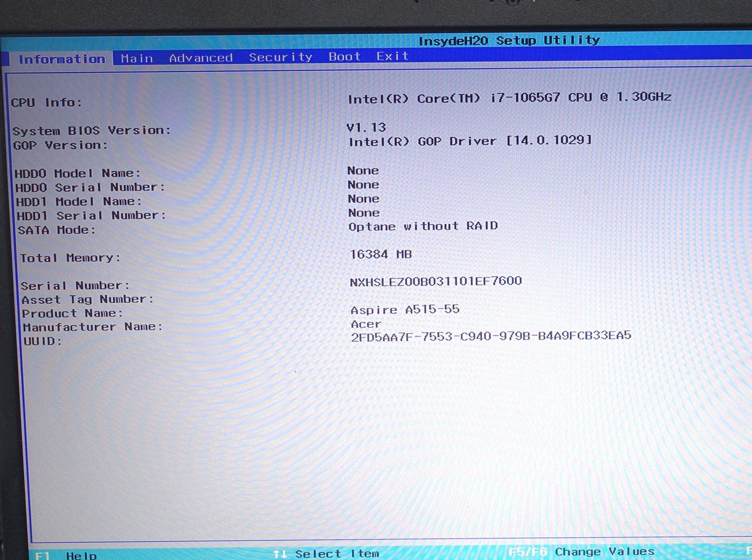
Task: Select the Optane without RAID value
Action: tap(423, 226)
